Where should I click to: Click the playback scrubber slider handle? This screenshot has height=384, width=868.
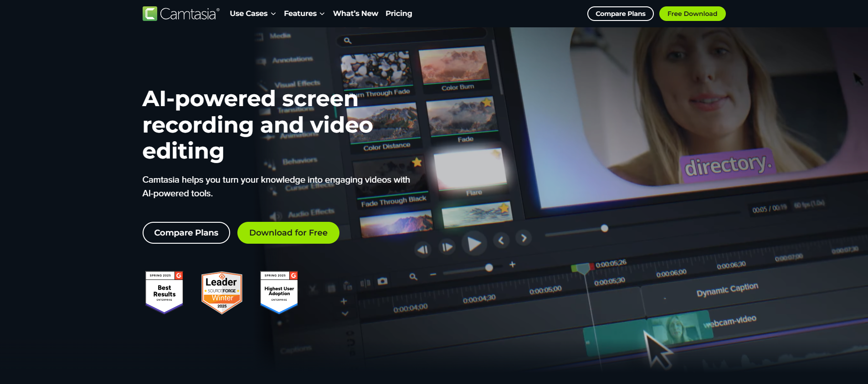click(604, 228)
